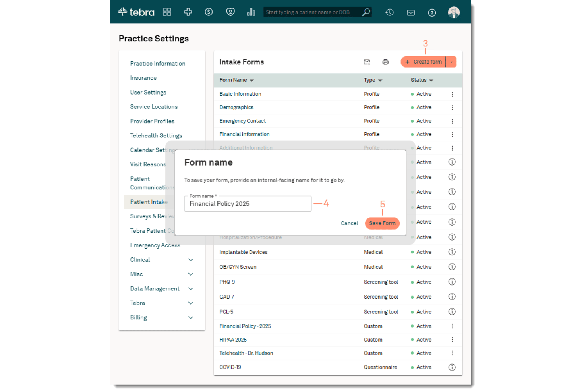Viewport: 588px width, 392px height.
Task: Open User Settings
Action: (x=148, y=93)
